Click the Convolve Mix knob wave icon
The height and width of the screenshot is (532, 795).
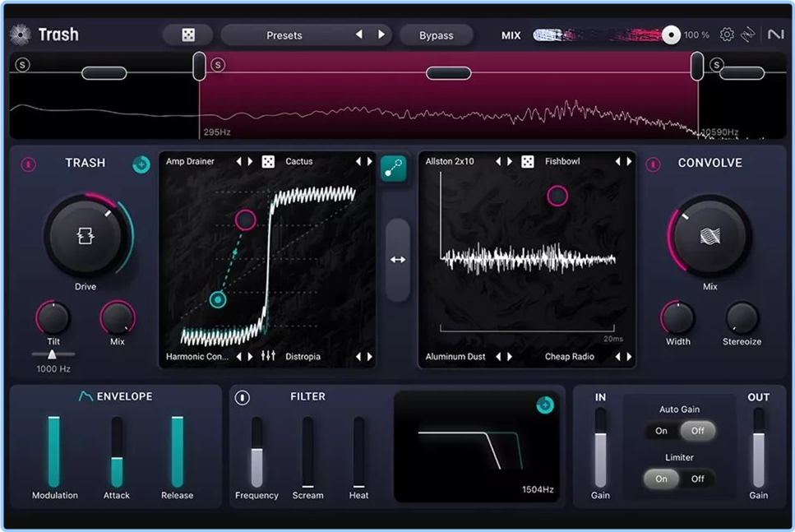point(709,236)
